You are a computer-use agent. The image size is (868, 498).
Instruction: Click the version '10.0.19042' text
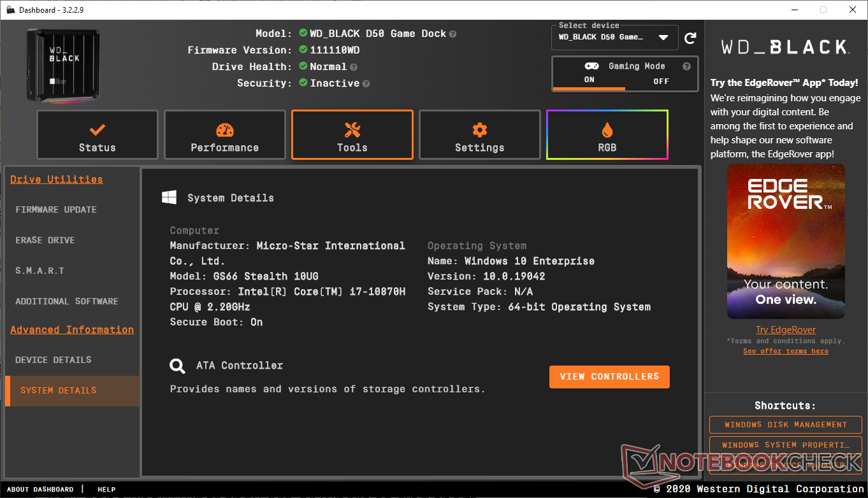click(x=514, y=276)
